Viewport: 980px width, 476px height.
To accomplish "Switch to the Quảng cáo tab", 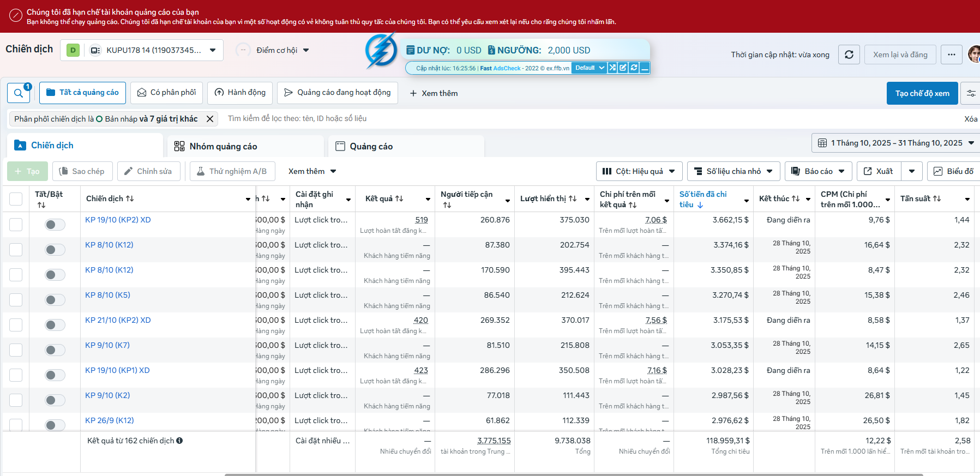I will coord(406,146).
